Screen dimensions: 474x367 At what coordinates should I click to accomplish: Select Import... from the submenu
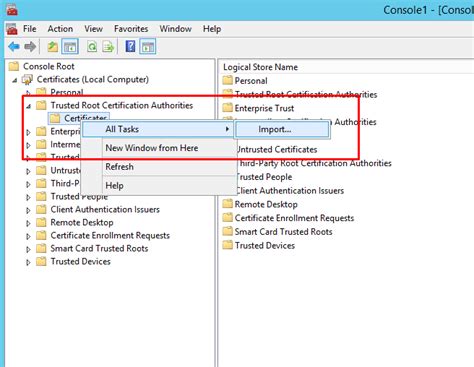(282, 129)
